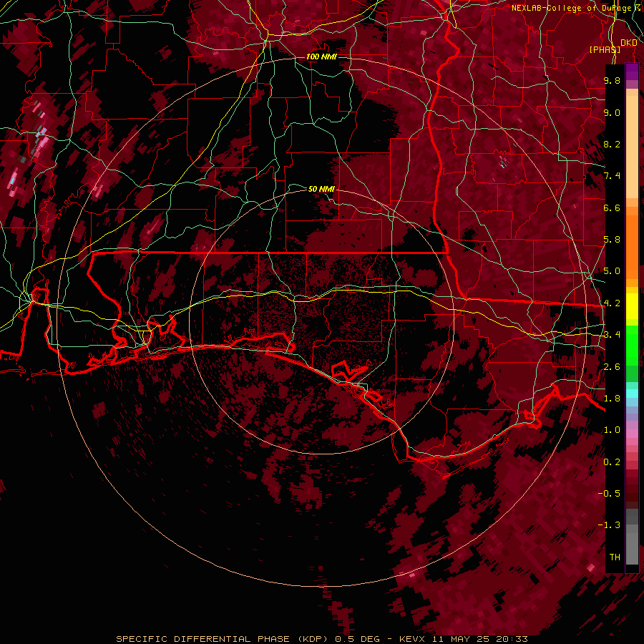
Task: Click the 7.4 value on the color scale
Action: pyautogui.click(x=612, y=176)
